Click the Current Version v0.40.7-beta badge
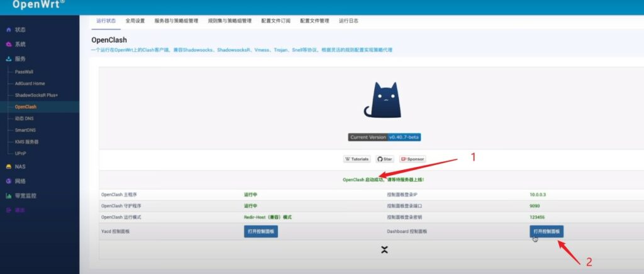644x274 pixels. [x=384, y=137]
